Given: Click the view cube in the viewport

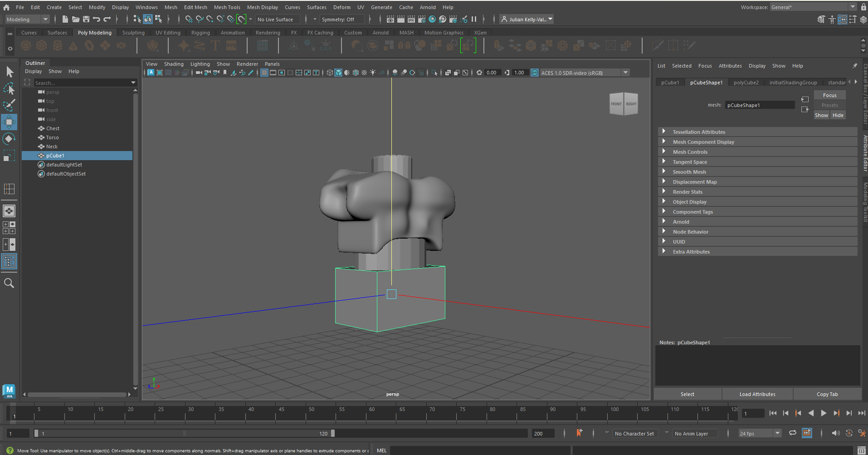Looking at the screenshot, I should click(x=624, y=104).
